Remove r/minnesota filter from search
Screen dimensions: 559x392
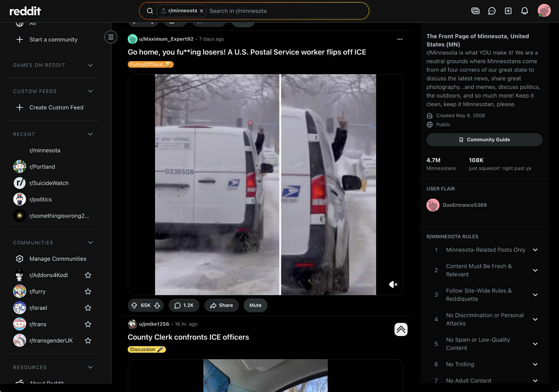[x=201, y=11]
